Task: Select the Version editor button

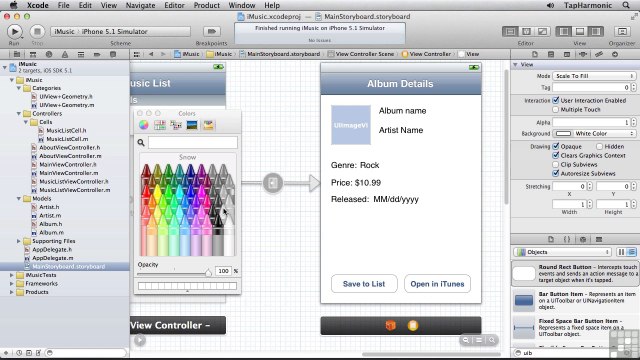Action: [x=542, y=31]
